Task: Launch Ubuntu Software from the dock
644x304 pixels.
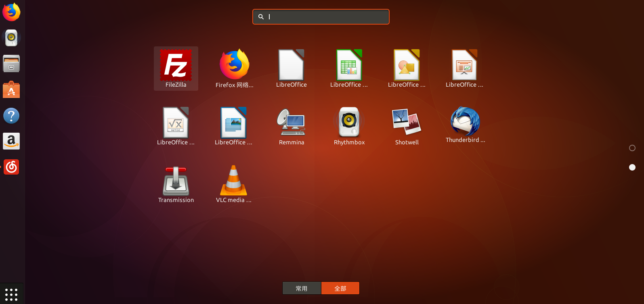Action: pyautogui.click(x=11, y=90)
